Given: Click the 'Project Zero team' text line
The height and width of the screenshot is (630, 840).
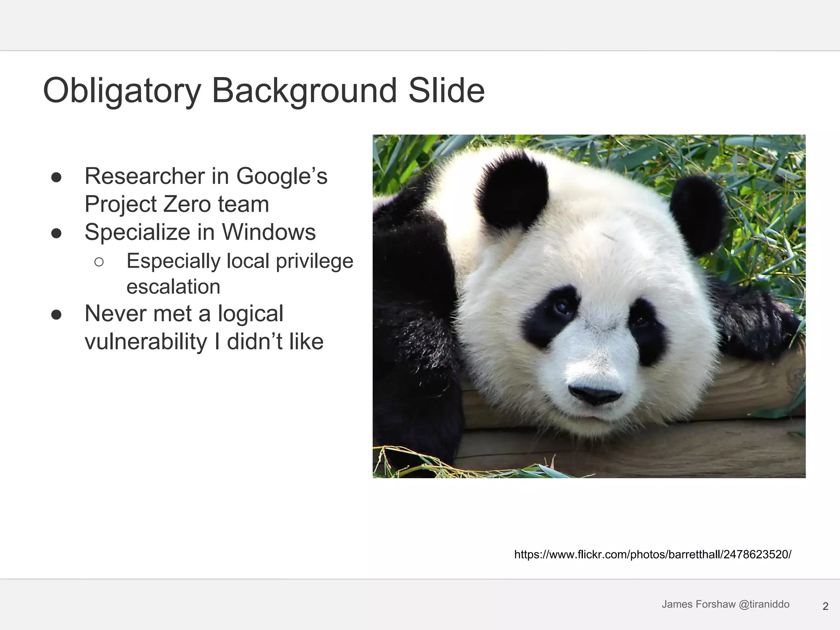Looking at the screenshot, I should (x=177, y=204).
